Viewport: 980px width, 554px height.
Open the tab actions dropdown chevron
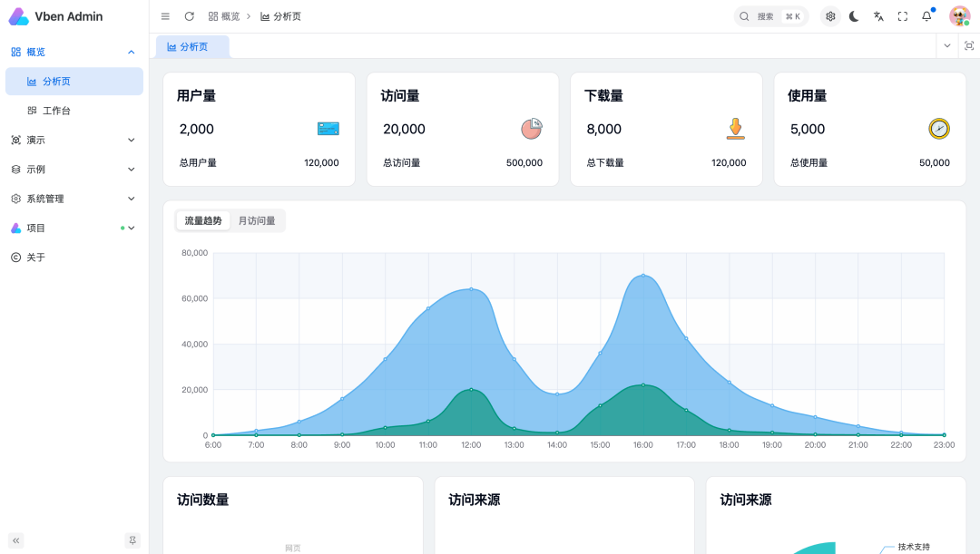coord(946,45)
